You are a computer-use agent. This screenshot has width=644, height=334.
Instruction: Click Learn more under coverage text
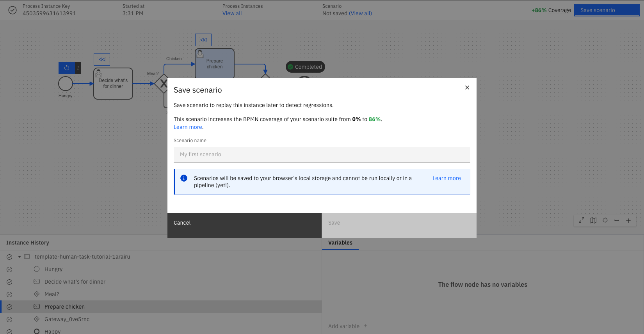pos(188,127)
